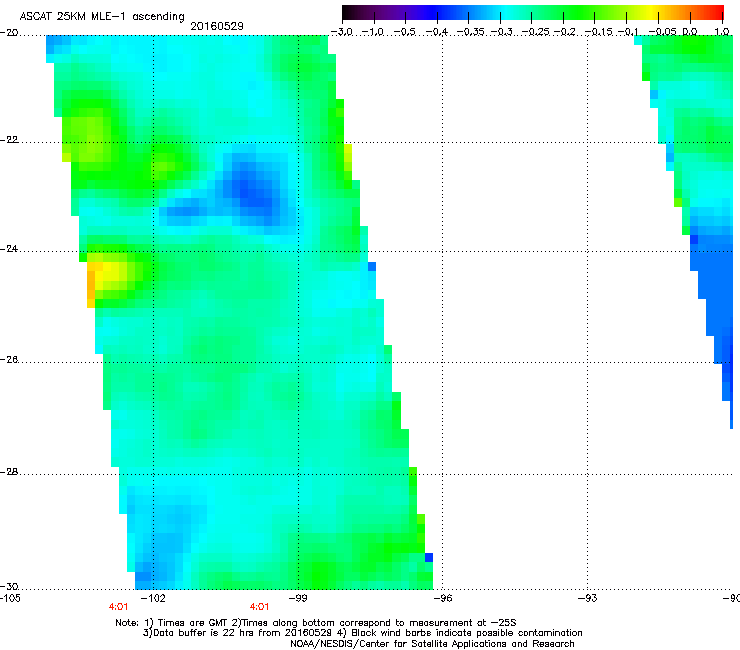The height and width of the screenshot is (650, 740).
Task: Click the -0.4 colorbar label
Action: pos(437,32)
